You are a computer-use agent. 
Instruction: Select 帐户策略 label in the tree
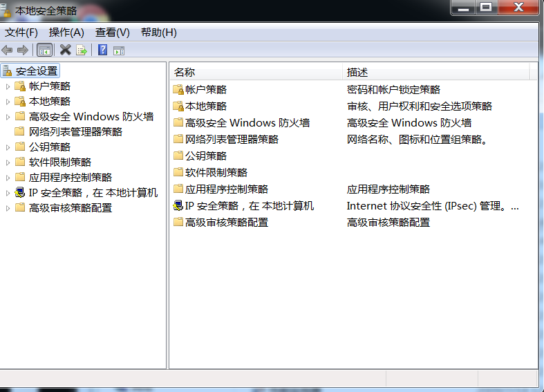[x=50, y=86]
